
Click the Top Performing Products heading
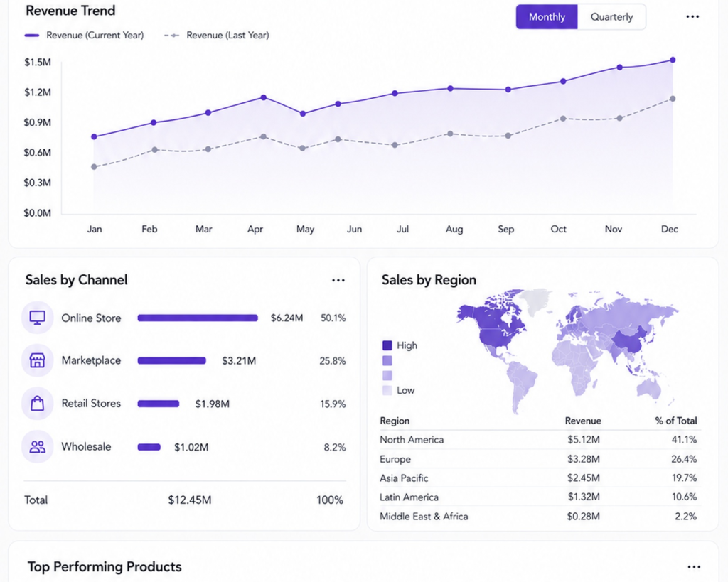(x=105, y=566)
